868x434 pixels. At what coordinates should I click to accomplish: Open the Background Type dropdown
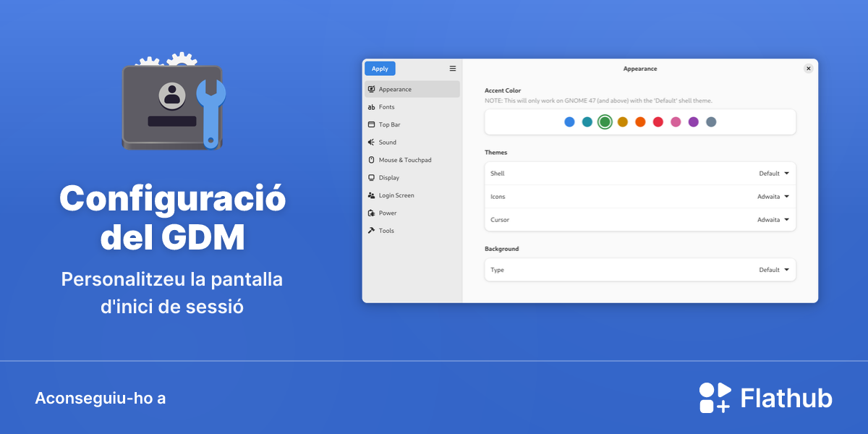pyautogui.click(x=774, y=270)
